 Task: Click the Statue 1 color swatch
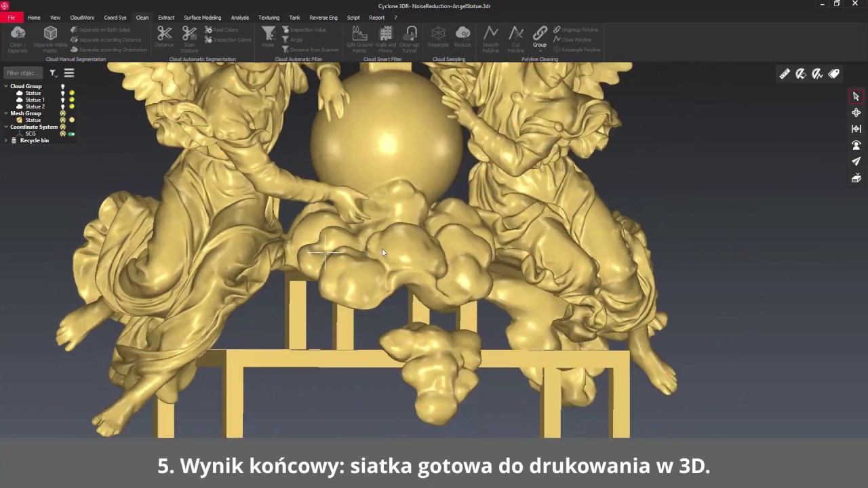[x=72, y=100]
